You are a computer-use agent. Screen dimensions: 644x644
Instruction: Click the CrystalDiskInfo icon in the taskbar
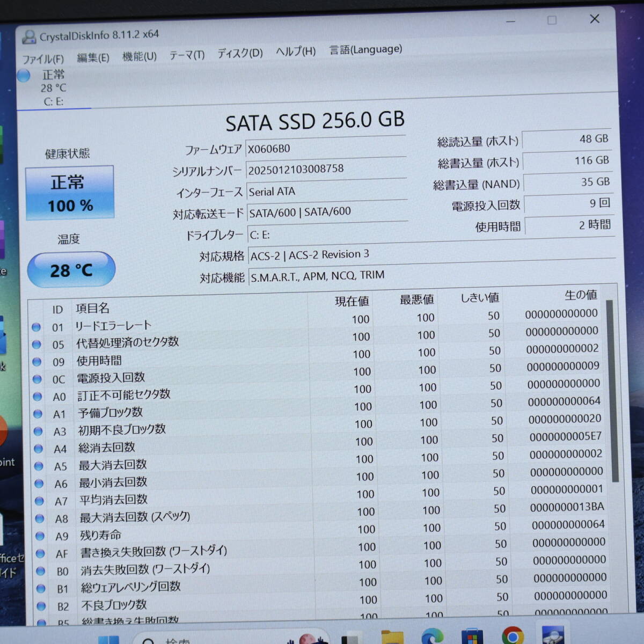(x=553, y=635)
